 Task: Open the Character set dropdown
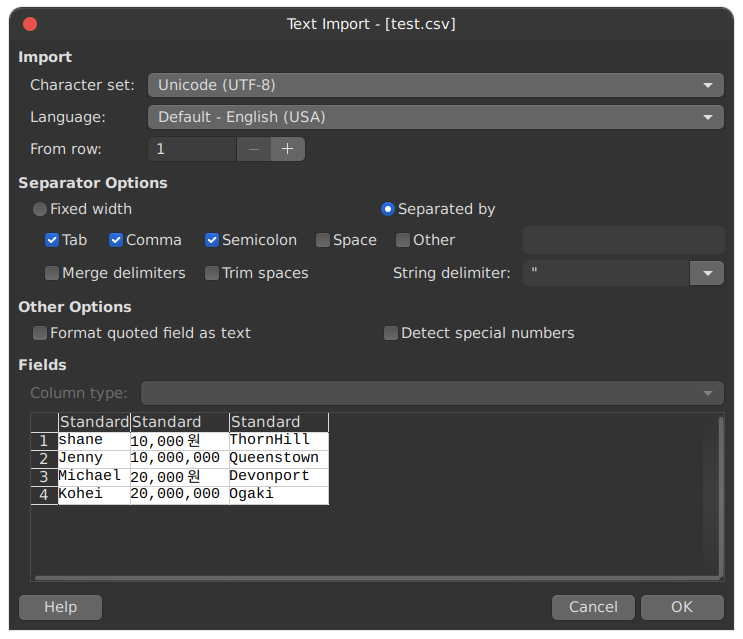(x=435, y=85)
